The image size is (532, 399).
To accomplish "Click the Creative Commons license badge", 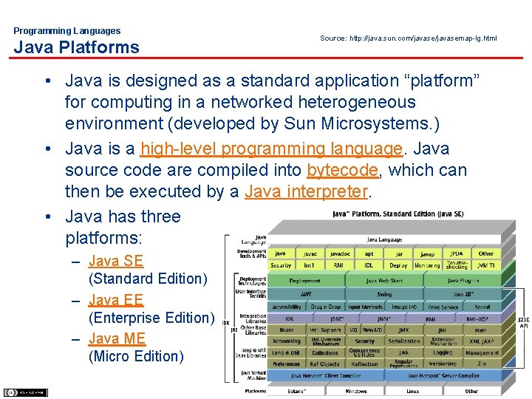I will (25, 392).
